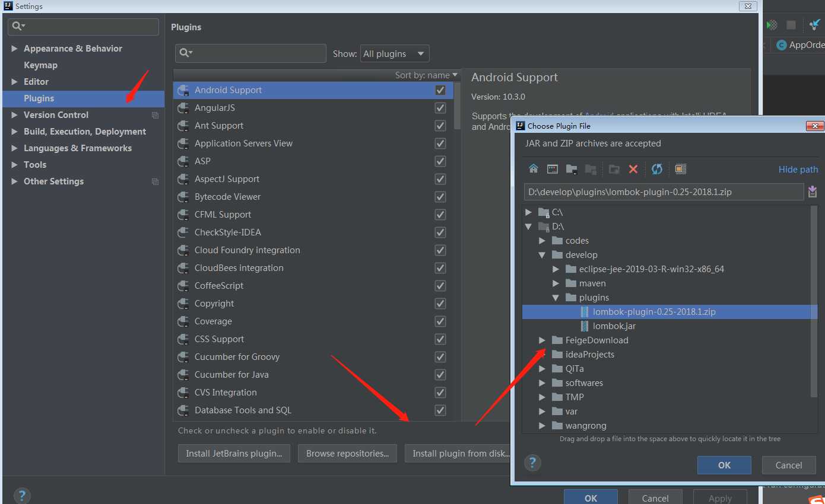Click lombok.jar archive file icon
The height and width of the screenshot is (504, 825).
click(x=585, y=326)
